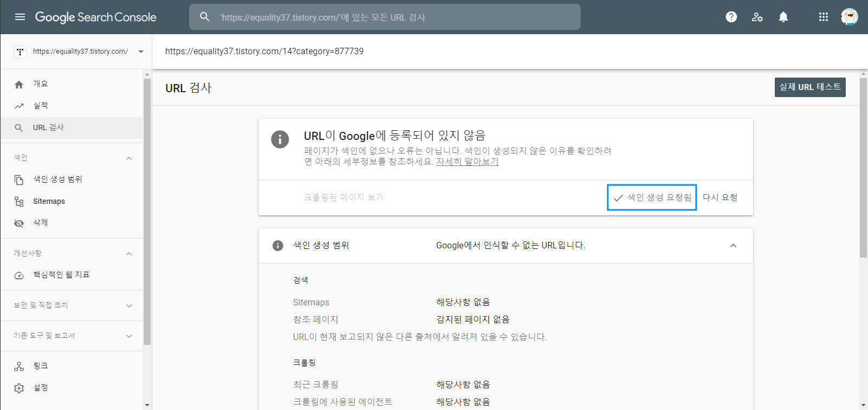
Task: Click the info icon in URL status card
Action: click(x=280, y=139)
